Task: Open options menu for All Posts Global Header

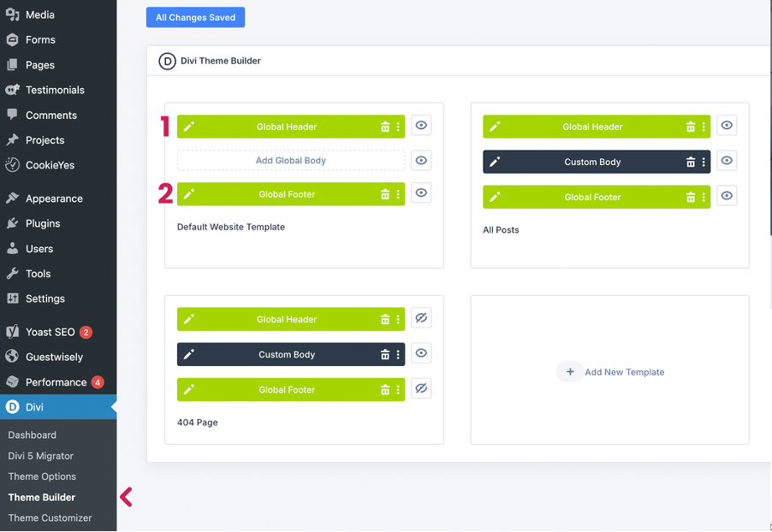Action: point(704,127)
